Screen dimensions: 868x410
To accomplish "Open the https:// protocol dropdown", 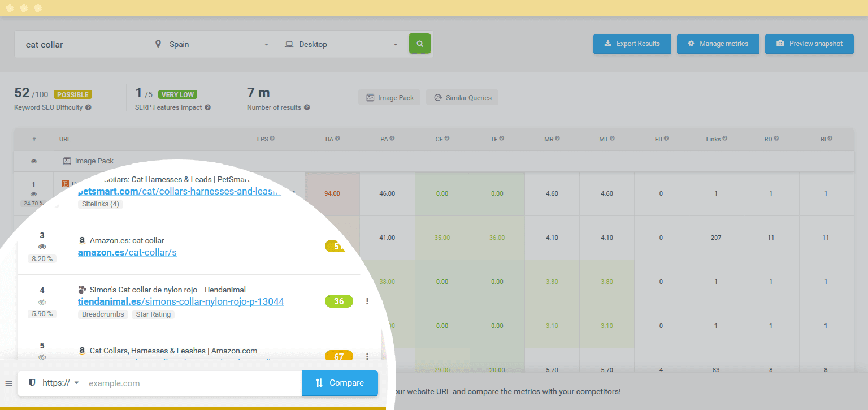I will coord(60,383).
